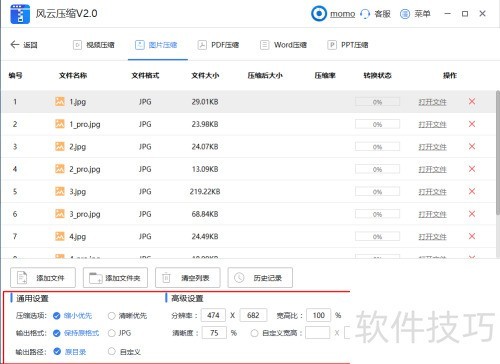Open the 菜单 menu icon

click(x=405, y=14)
